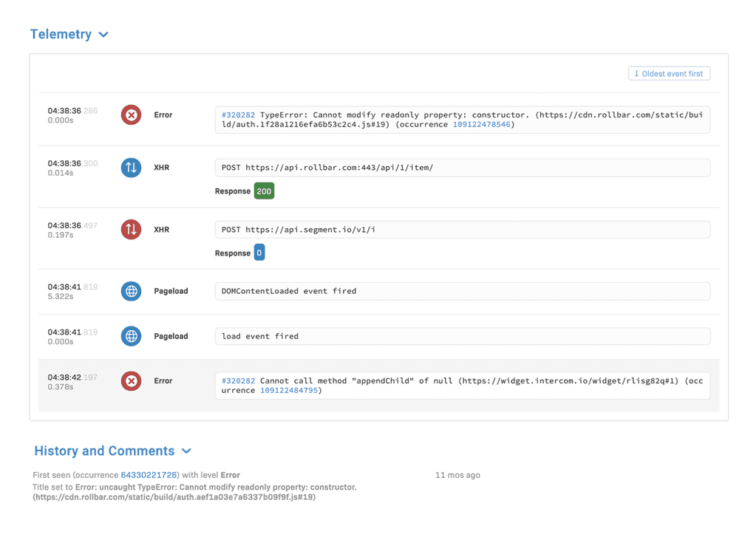This screenshot has height=534, width=756.
Task: Toggle the Oldest event first sort order
Action: tap(669, 73)
